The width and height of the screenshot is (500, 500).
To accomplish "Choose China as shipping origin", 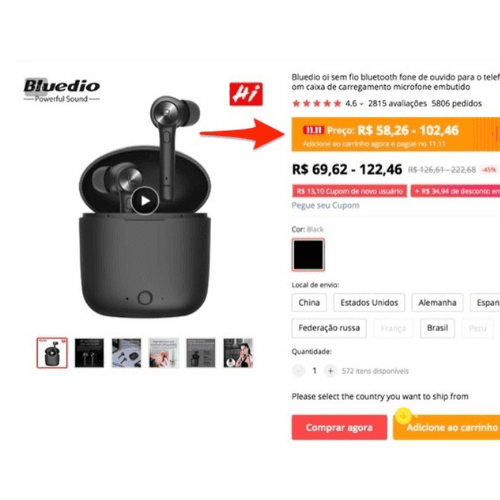I will [x=309, y=302].
